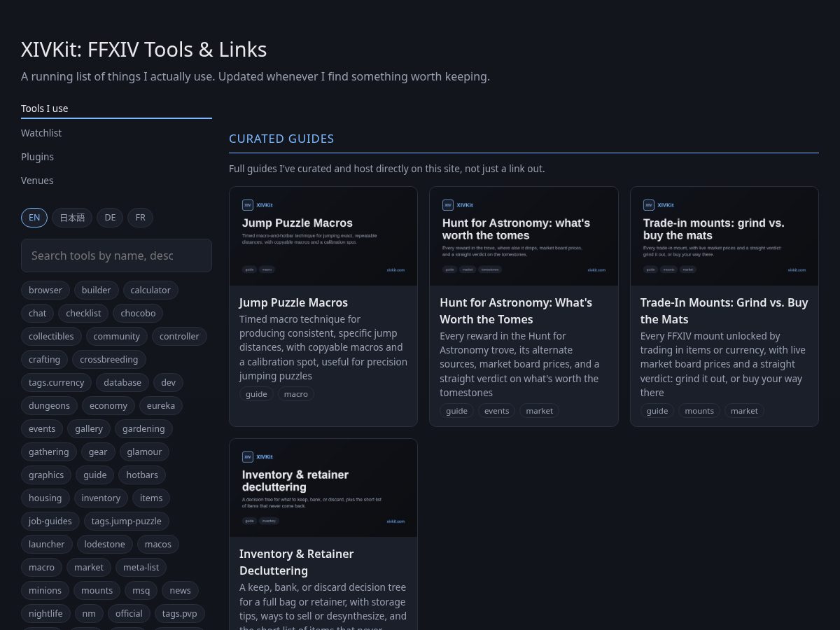Focus the Search tools input field
This screenshot has height=630, width=840.
[x=116, y=255]
